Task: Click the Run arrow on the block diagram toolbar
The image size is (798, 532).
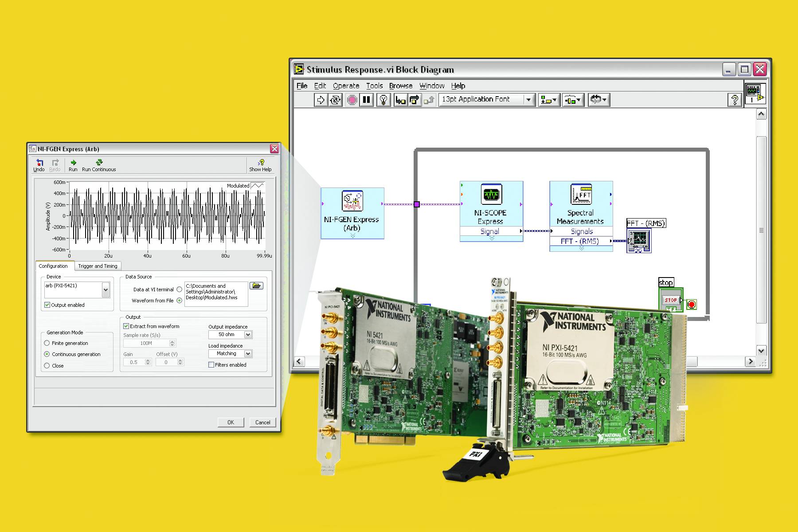Action: 320,100
